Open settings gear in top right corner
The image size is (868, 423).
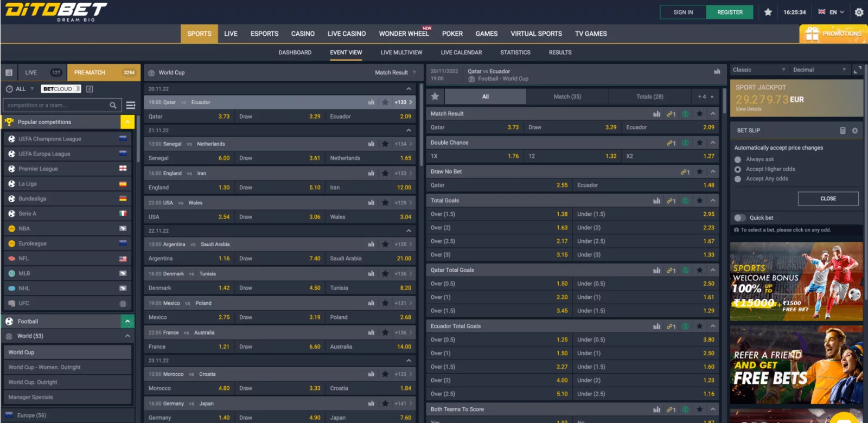[x=859, y=12]
